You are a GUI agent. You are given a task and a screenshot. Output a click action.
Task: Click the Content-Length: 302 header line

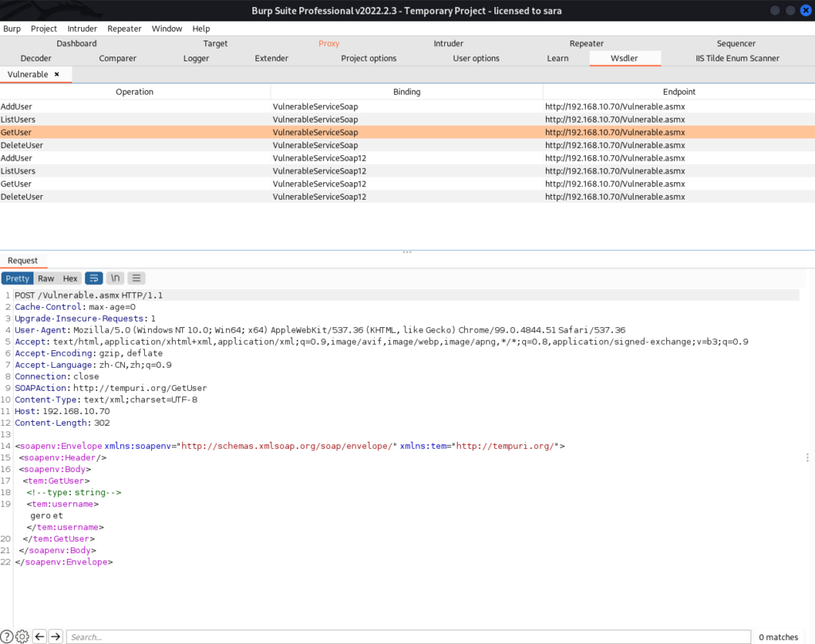62,423
